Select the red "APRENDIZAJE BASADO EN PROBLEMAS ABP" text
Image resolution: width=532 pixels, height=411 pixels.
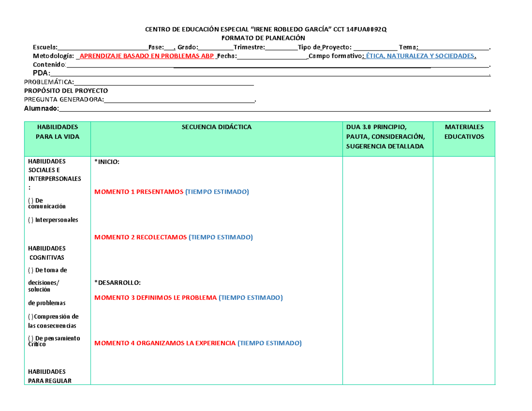tap(147, 56)
